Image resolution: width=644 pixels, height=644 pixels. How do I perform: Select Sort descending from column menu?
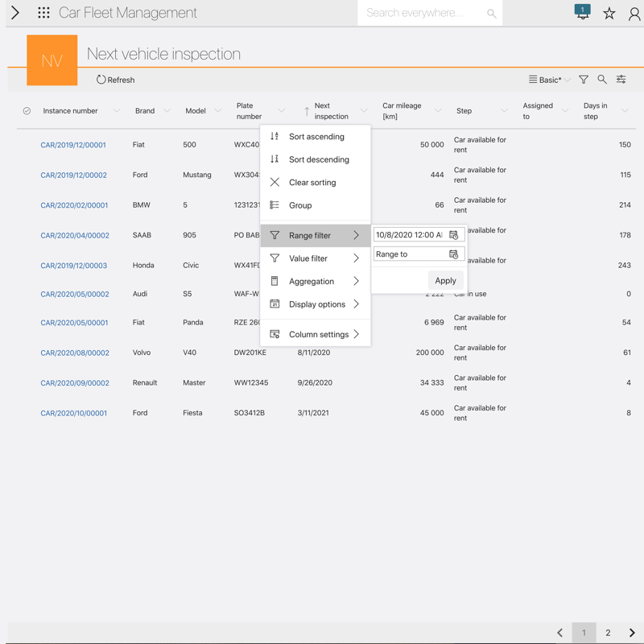click(318, 159)
